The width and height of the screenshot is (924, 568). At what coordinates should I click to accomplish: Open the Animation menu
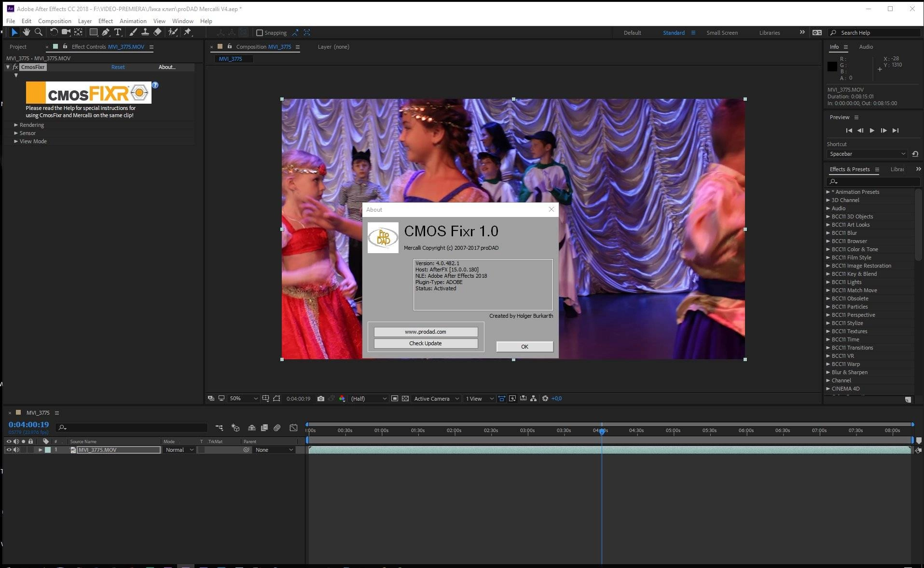(x=133, y=21)
